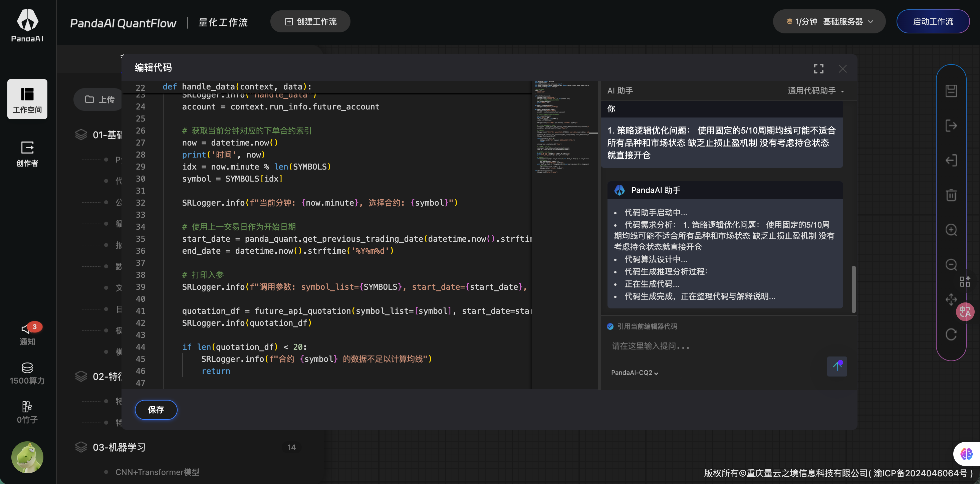Image resolution: width=980 pixels, height=484 pixels.
Task: Click the 03-机器学习 count badge 14
Action: point(291,447)
